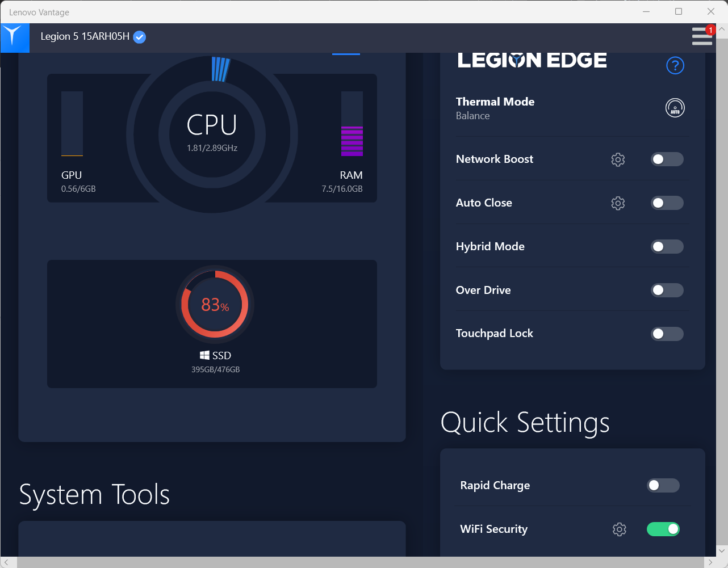728x568 pixels.
Task: Open Auto Close settings via its gear icon
Action: pyautogui.click(x=618, y=203)
